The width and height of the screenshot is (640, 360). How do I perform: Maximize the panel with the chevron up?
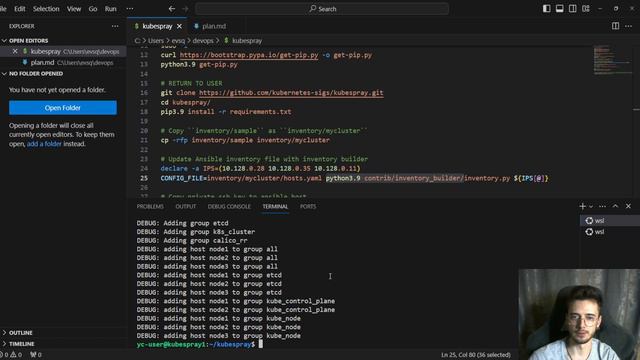(x=615, y=207)
